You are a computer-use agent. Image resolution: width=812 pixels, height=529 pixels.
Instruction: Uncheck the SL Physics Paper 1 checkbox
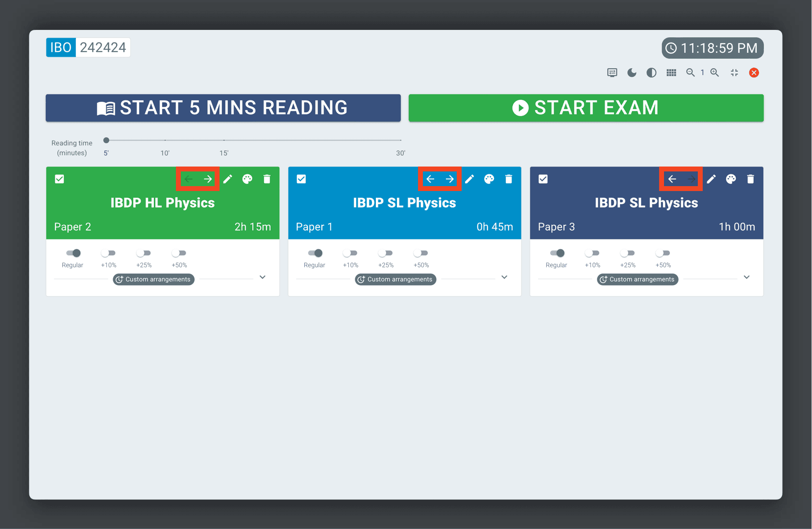pyautogui.click(x=301, y=179)
